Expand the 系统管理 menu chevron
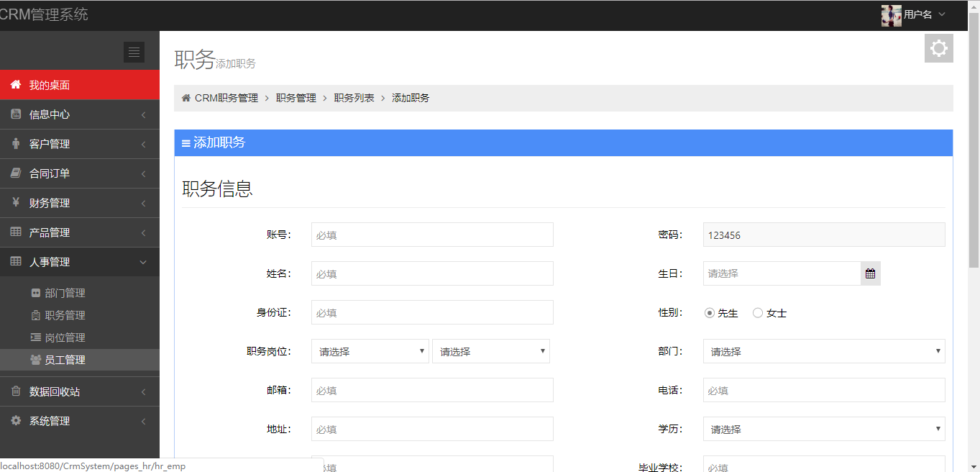This screenshot has height=472, width=980. tap(143, 422)
